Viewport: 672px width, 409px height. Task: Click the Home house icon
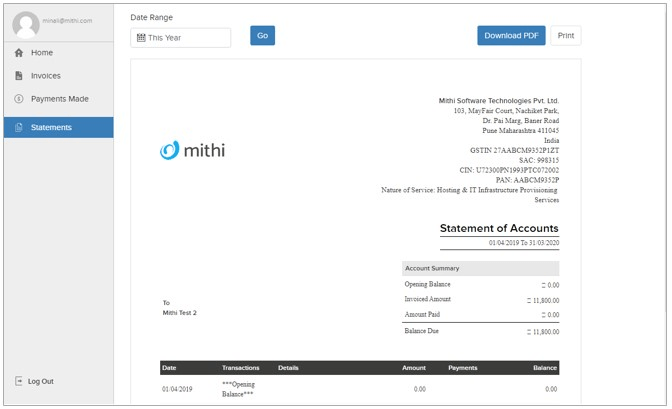[x=19, y=53]
